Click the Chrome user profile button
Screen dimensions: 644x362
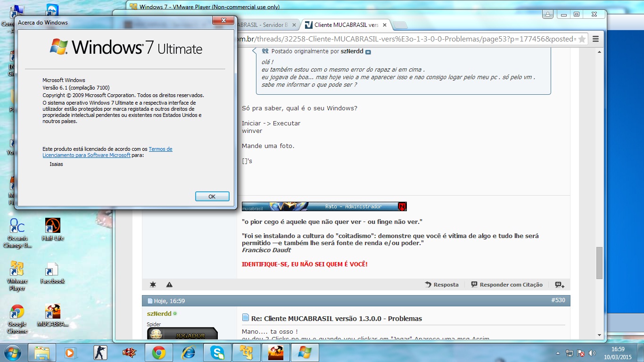point(547,15)
